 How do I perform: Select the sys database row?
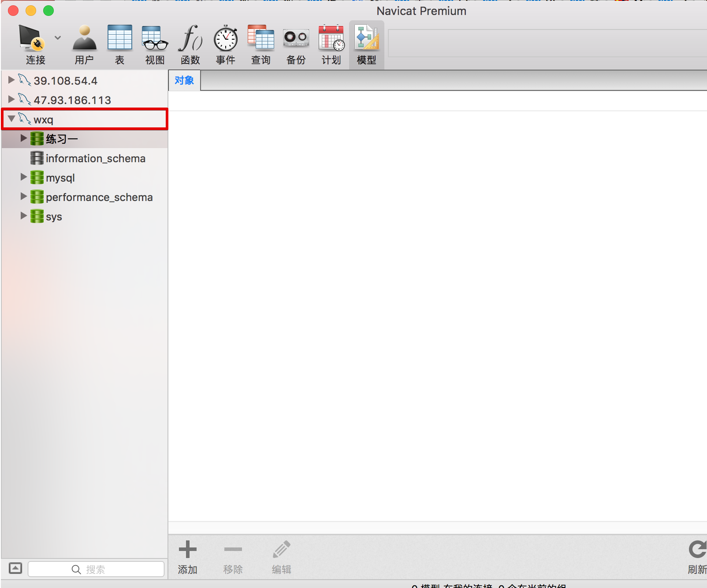pos(84,216)
